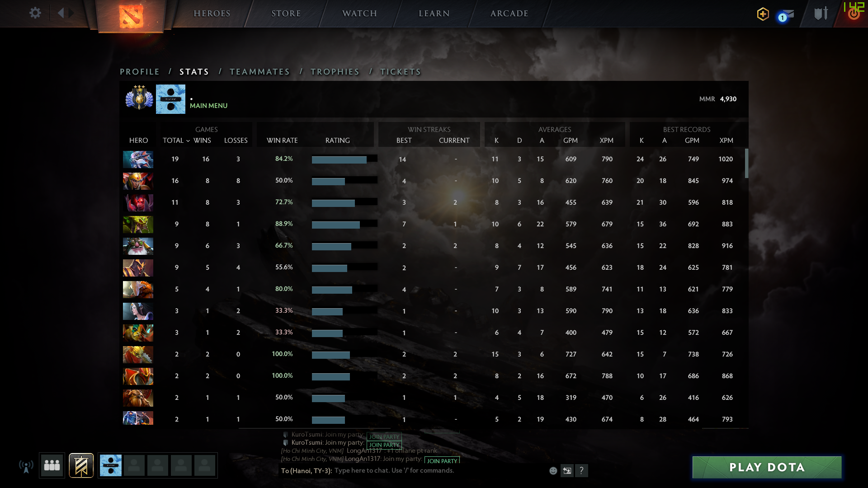Sort by TOTAL games column dropdown arrow
This screenshot has height=488, width=868.
coord(188,141)
